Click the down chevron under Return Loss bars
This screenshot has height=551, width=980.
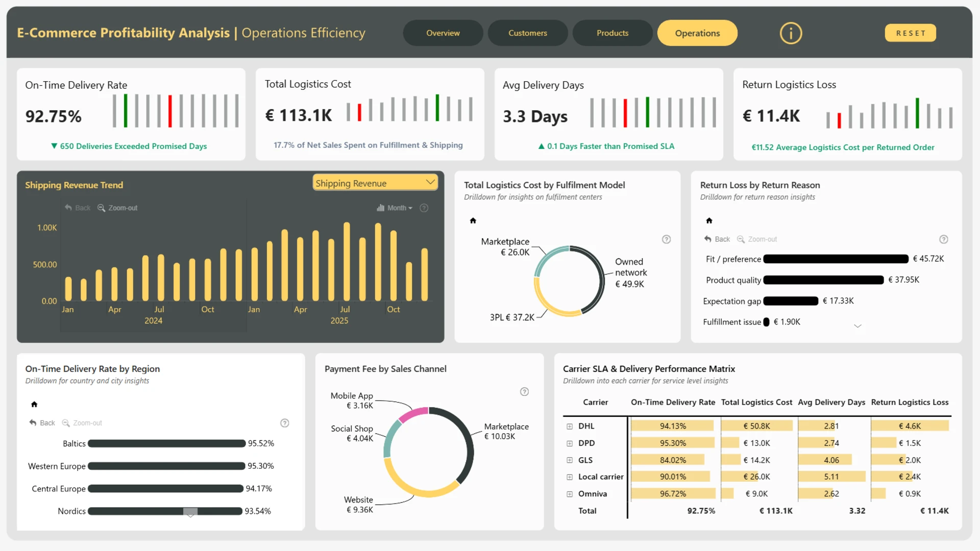click(x=857, y=326)
